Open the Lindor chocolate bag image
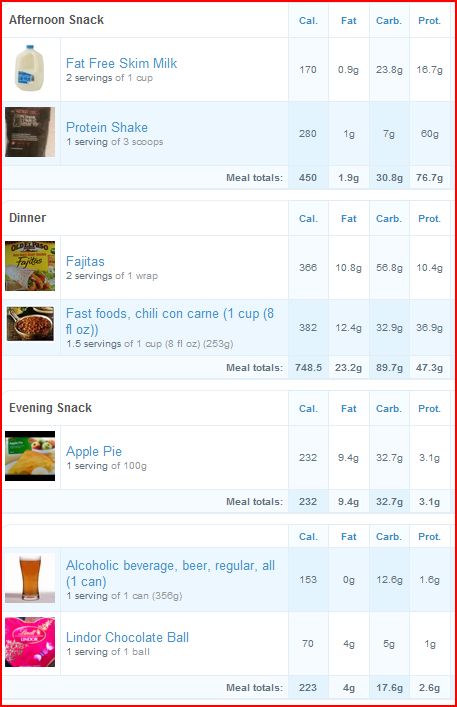The height and width of the screenshot is (707, 457). point(30,642)
